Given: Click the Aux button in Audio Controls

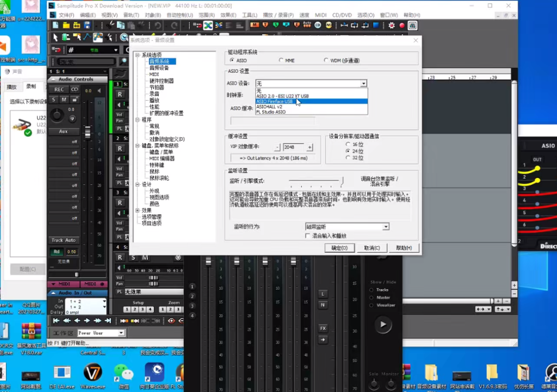Looking at the screenshot, I should pos(63,132).
